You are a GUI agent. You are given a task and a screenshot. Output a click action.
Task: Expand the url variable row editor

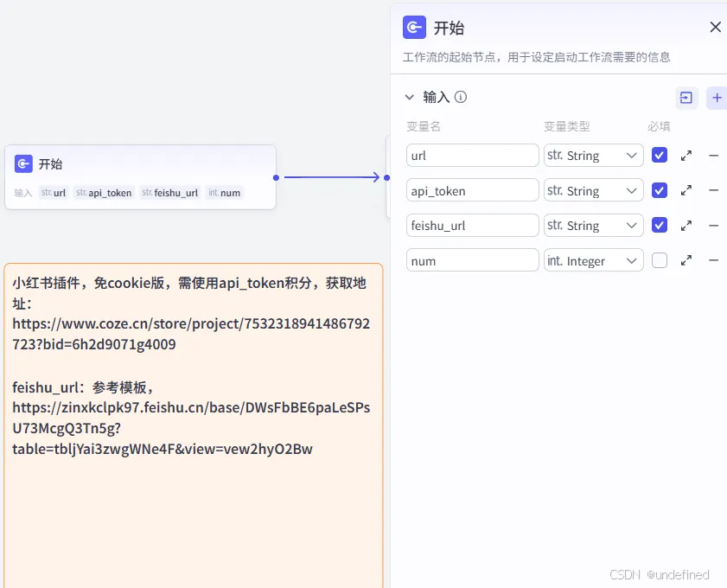pyautogui.click(x=686, y=156)
